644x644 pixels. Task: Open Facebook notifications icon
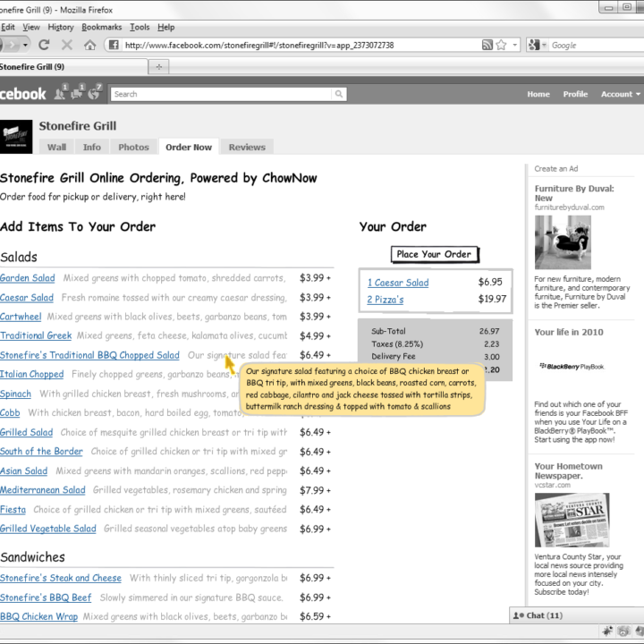pos(95,92)
